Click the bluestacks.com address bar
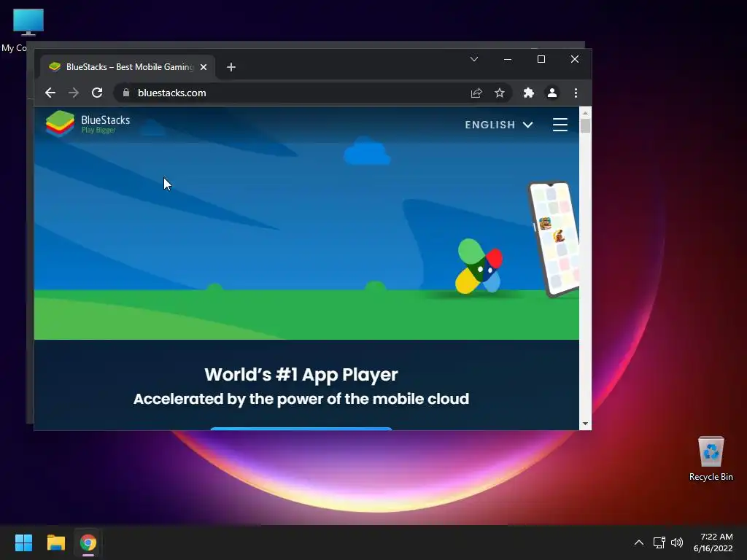Viewport: 747px width, 560px height. [312, 93]
